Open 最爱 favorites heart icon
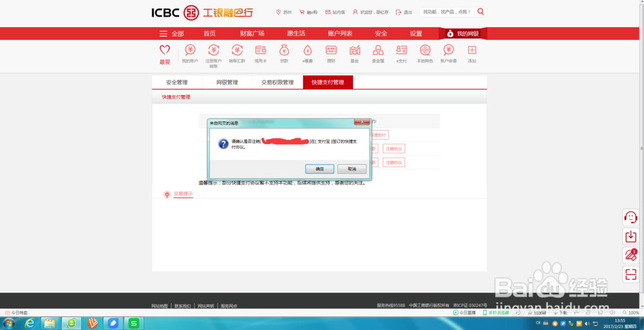This screenshot has width=644, height=330. click(x=165, y=50)
